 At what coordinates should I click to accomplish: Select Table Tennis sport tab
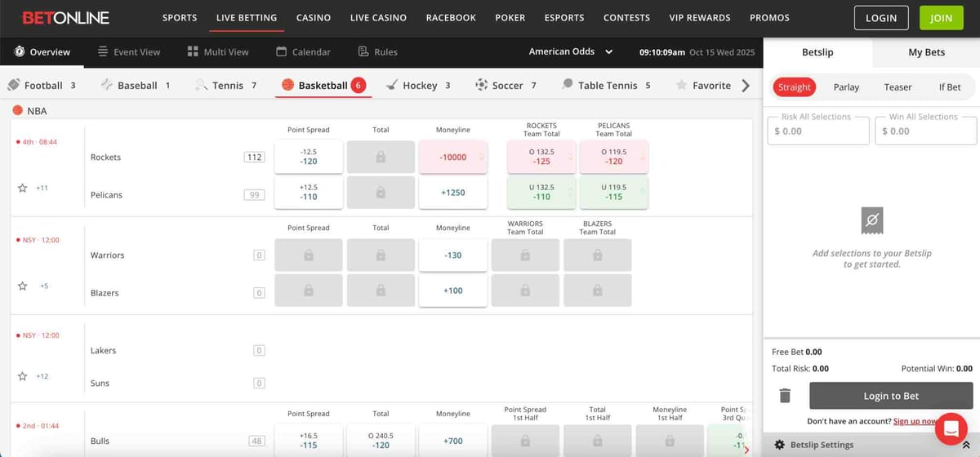pyautogui.click(x=606, y=85)
